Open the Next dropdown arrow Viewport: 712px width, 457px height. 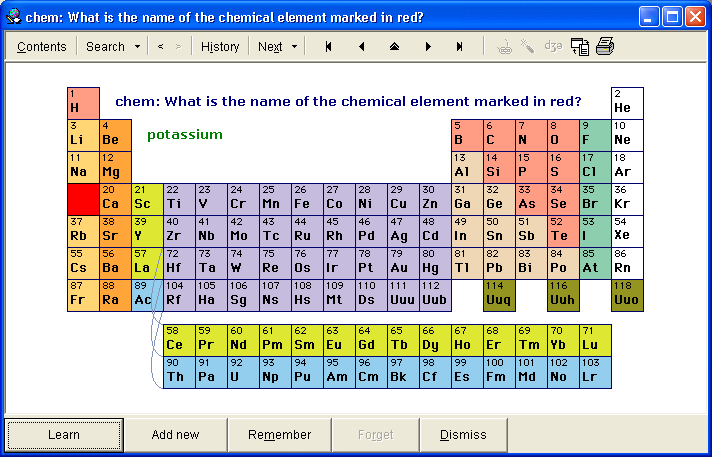pos(295,47)
